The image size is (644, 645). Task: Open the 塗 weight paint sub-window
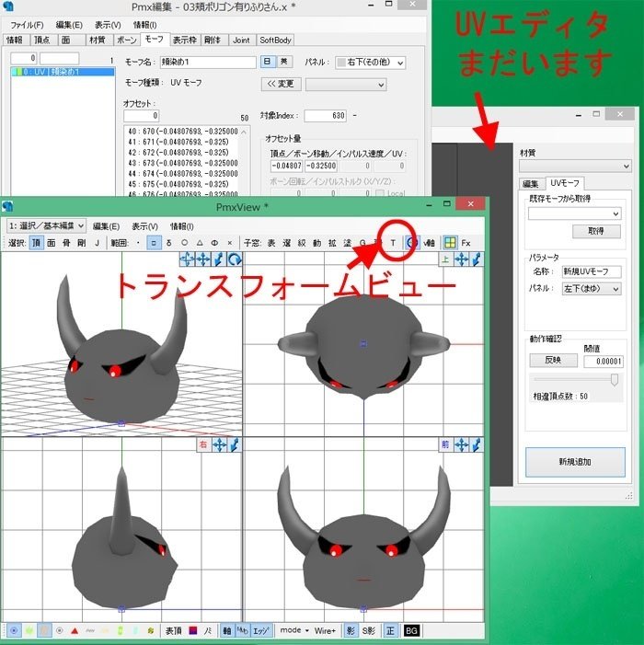348,243
